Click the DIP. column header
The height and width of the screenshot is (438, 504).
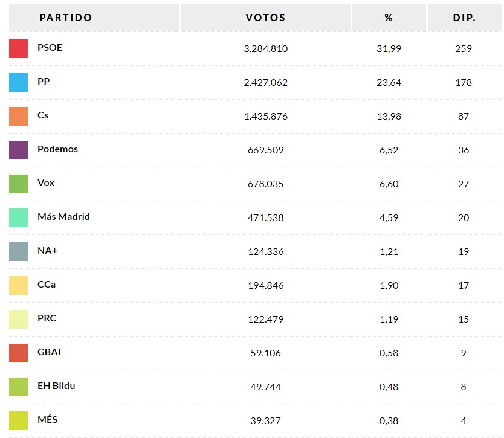(x=464, y=18)
